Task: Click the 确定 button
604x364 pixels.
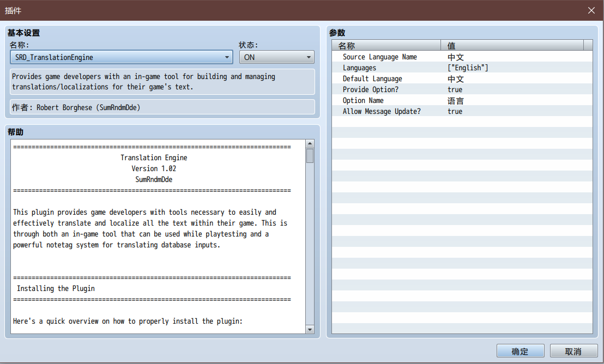Action: click(x=520, y=351)
